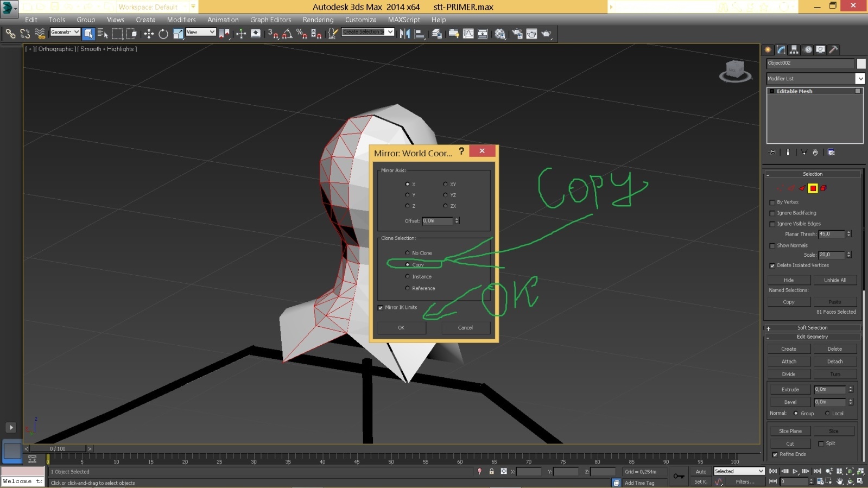Open the Graph Editors menu

270,20
